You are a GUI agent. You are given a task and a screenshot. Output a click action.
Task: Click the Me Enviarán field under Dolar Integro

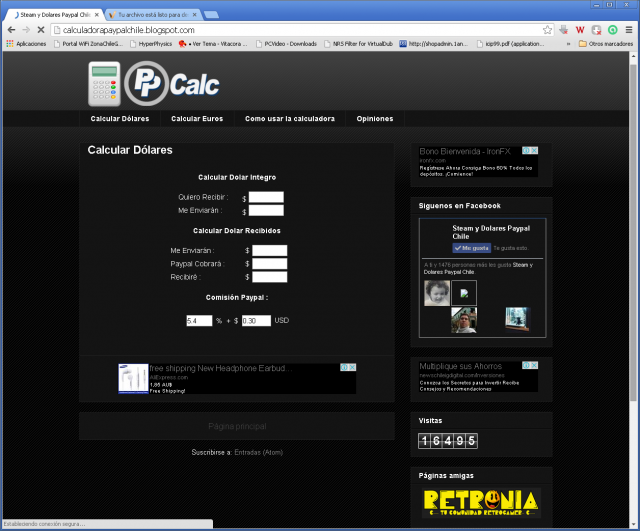coord(266,210)
